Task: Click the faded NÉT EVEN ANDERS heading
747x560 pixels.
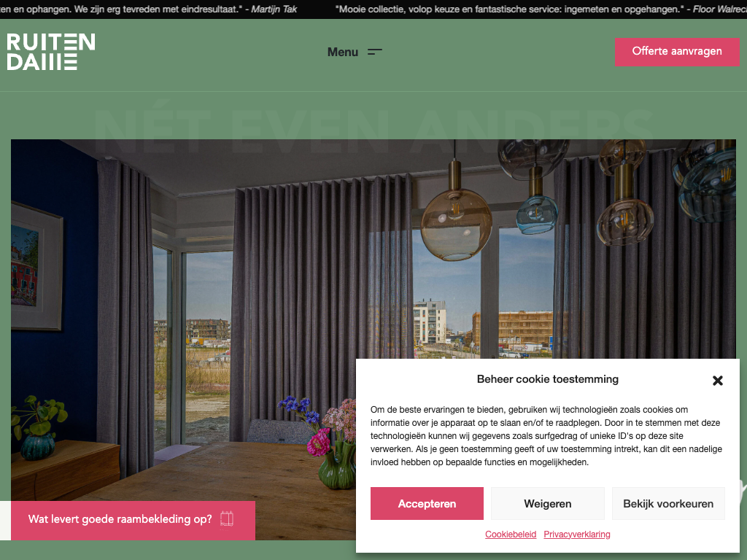Action: tap(373, 131)
